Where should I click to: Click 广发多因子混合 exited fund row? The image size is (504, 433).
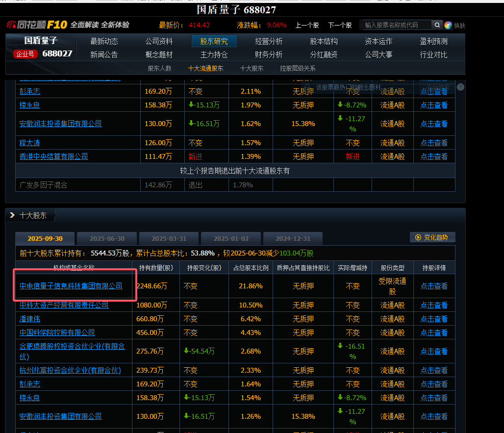point(235,185)
